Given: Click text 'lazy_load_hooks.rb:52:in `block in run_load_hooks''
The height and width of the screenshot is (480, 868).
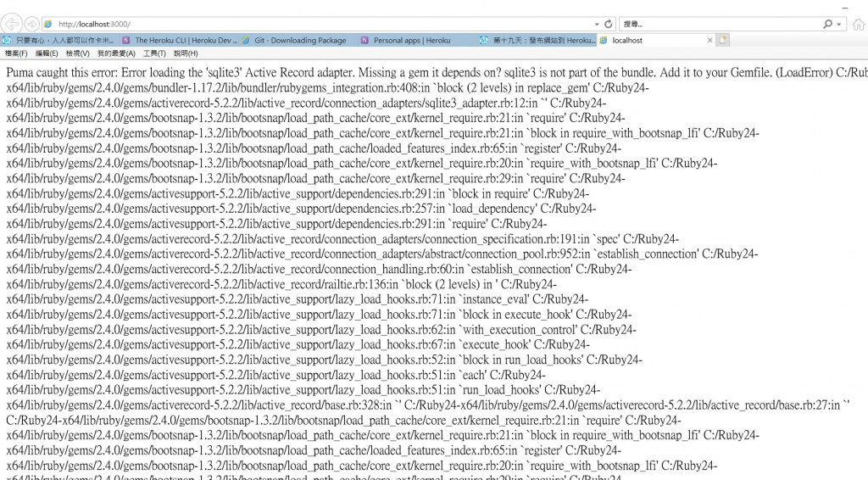Looking at the screenshot, I should [458, 360].
